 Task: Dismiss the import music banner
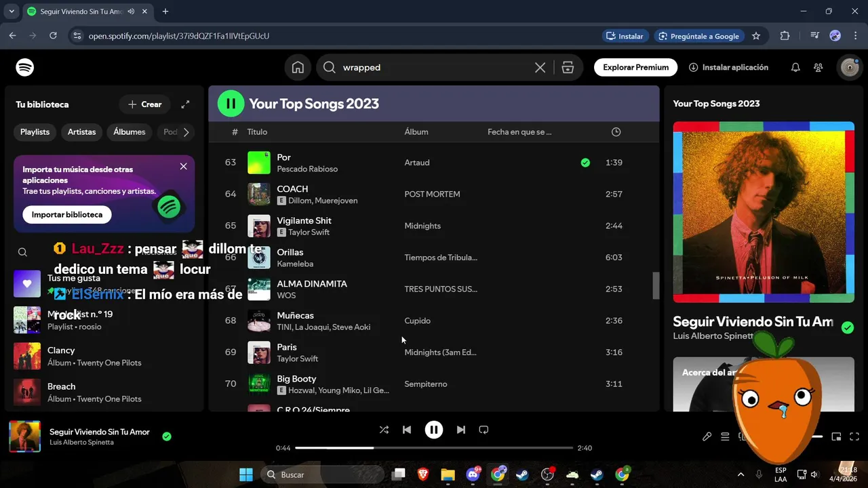coord(183,166)
